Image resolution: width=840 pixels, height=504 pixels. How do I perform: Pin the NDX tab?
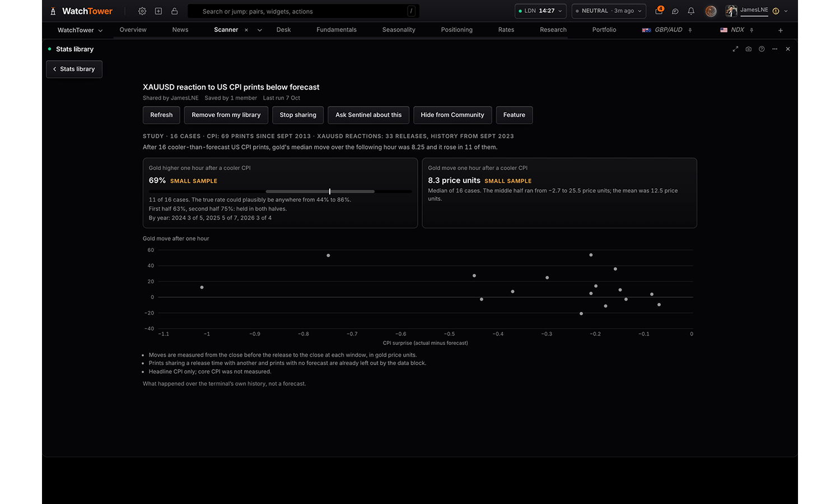[752, 30]
